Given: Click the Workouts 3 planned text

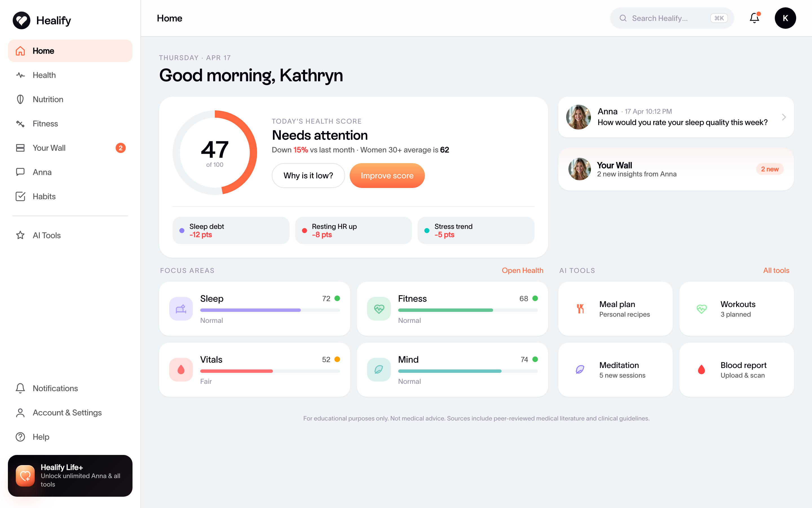Looking at the screenshot, I should pyautogui.click(x=736, y=314).
